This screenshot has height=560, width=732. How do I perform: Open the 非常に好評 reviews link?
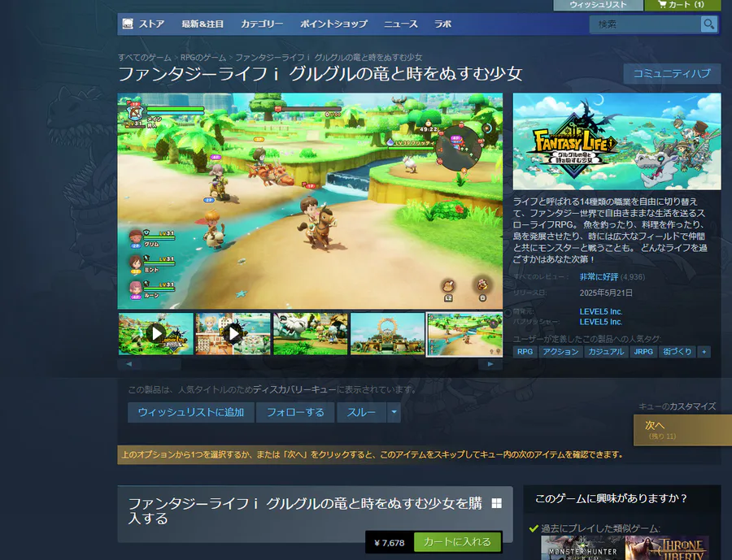599,277
